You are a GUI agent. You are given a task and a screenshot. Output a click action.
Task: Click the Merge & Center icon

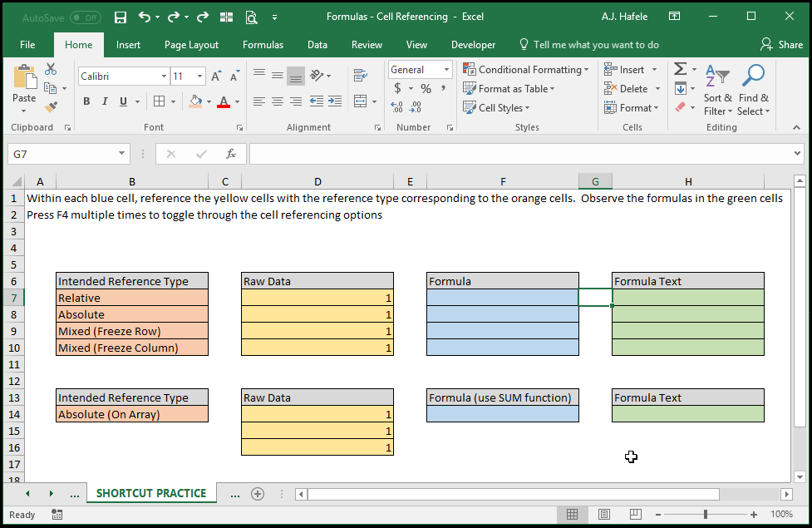[x=361, y=101]
